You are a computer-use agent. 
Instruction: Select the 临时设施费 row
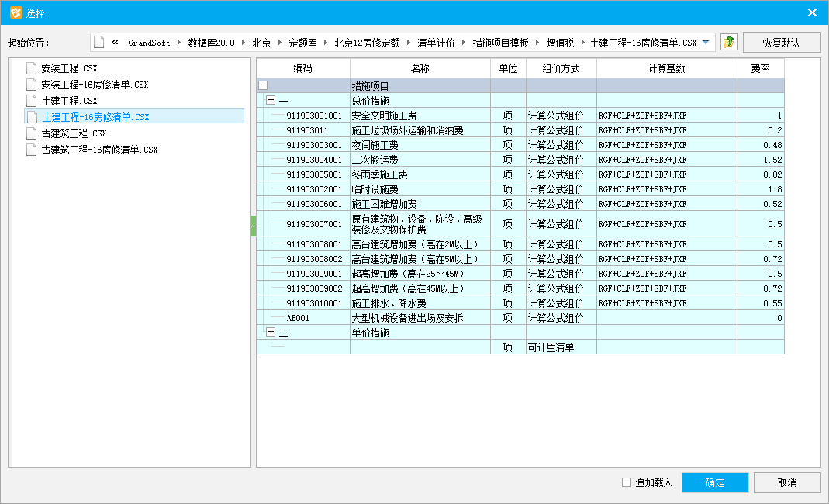520,189
